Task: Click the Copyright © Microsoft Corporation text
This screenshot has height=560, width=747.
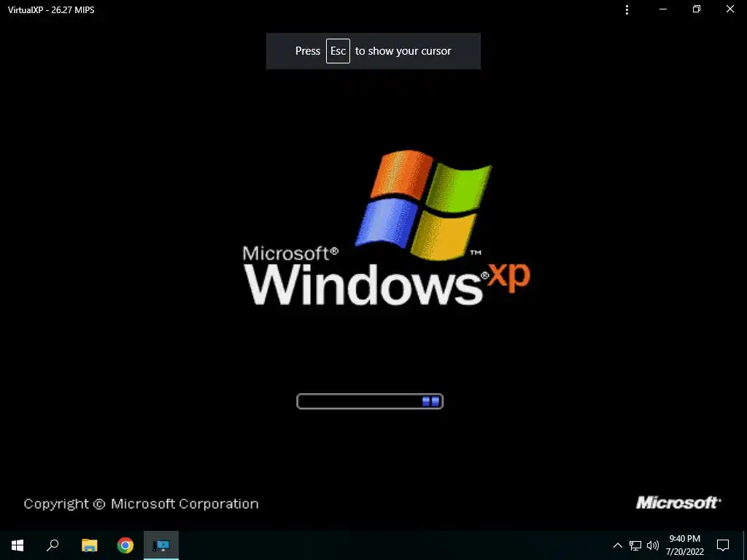Action: tap(141, 504)
